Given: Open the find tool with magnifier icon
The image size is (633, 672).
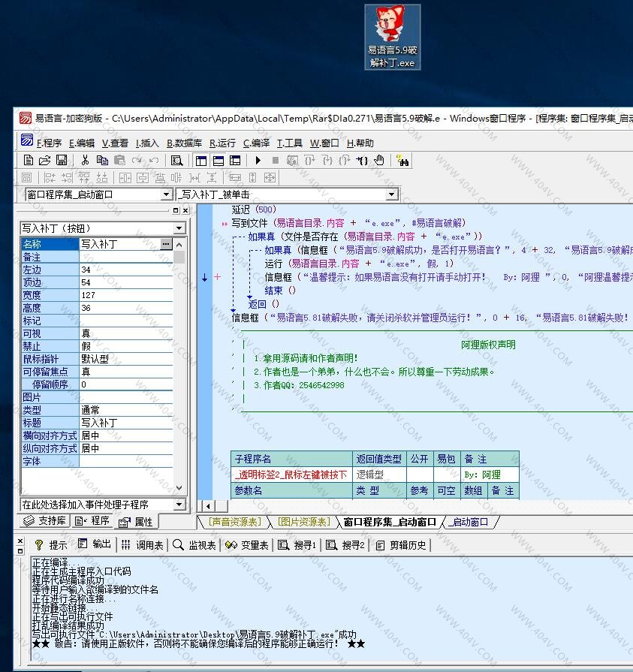Looking at the screenshot, I should coord(176,160).
